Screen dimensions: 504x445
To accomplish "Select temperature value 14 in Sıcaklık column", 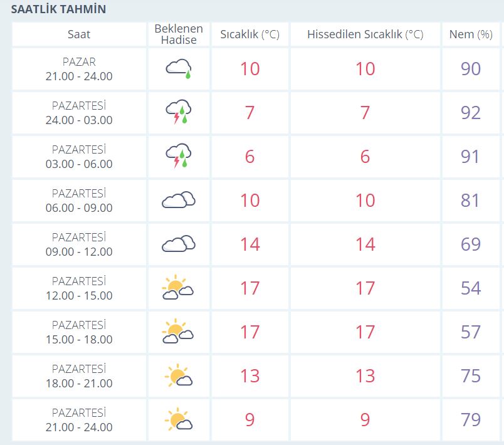I will coord(249,244).
